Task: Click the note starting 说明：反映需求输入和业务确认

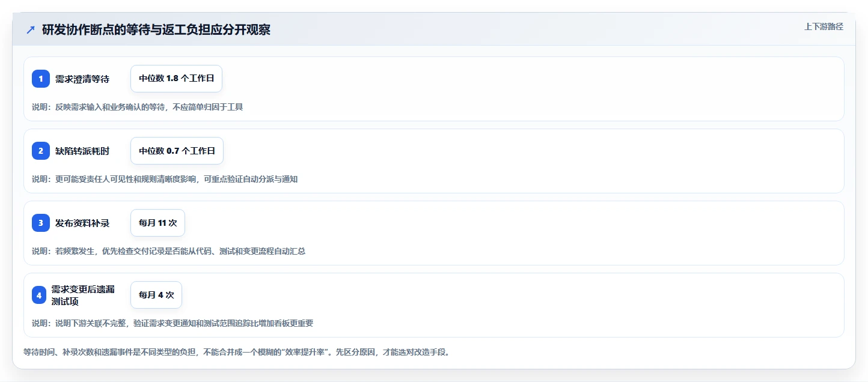Action: pyautogui.click(x=137, y=107)
